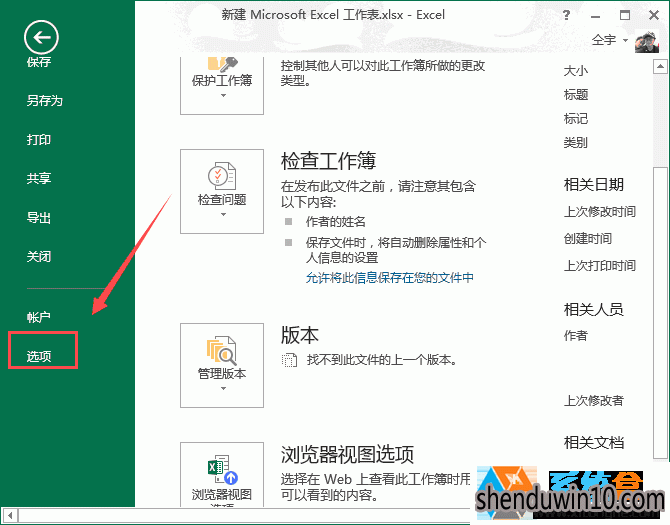Click the vertical scrollbar up arrow
Screen dimensions: 670x525
point(660,67)
